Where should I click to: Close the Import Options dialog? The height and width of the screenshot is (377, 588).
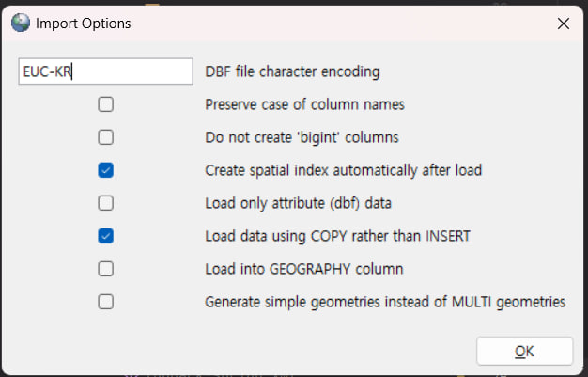tap(563, 24)
